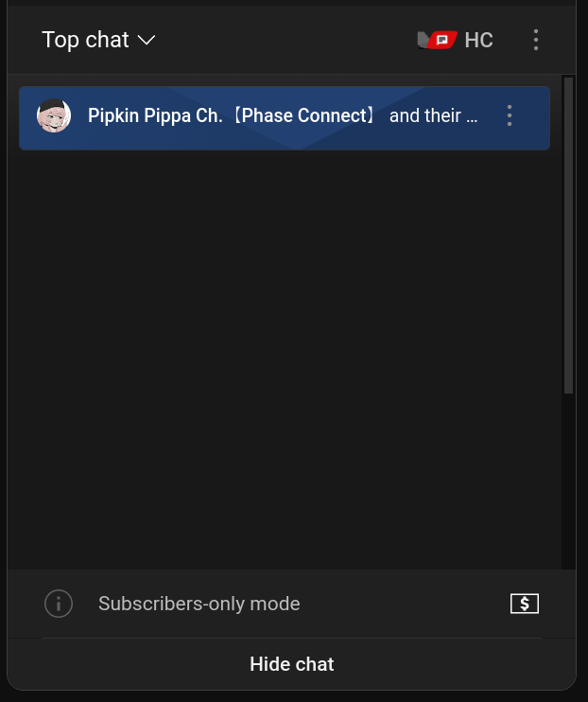The width and height of the screenshot is (588, 702).
Task: Click the HC label in the header
Action: tap(479, 40)
